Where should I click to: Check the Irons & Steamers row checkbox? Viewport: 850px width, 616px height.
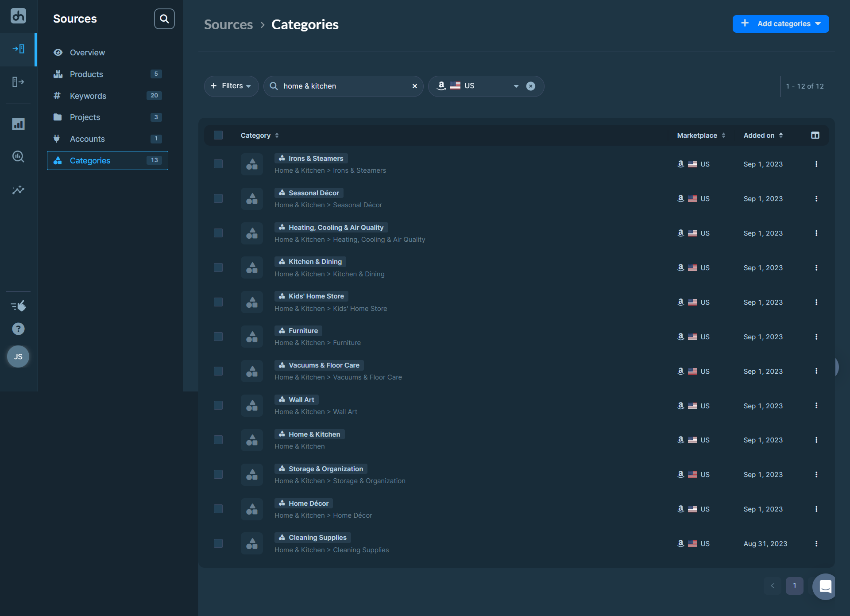pos(218,164)
